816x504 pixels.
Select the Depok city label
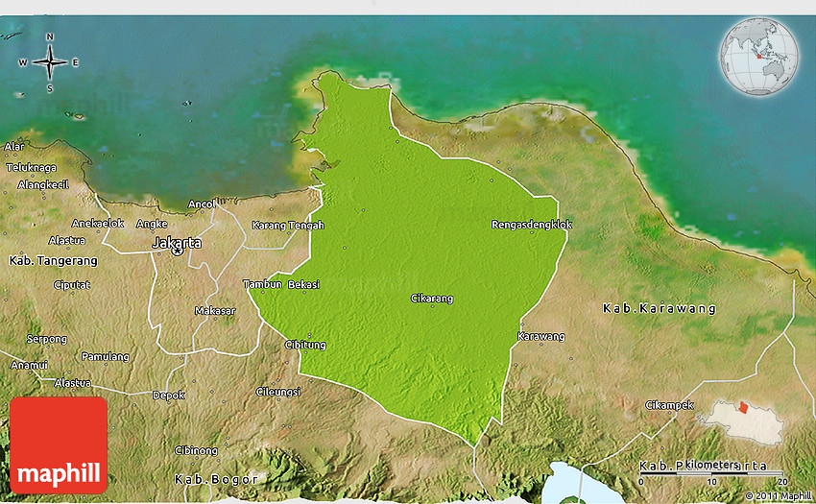[x=169, y=395]
